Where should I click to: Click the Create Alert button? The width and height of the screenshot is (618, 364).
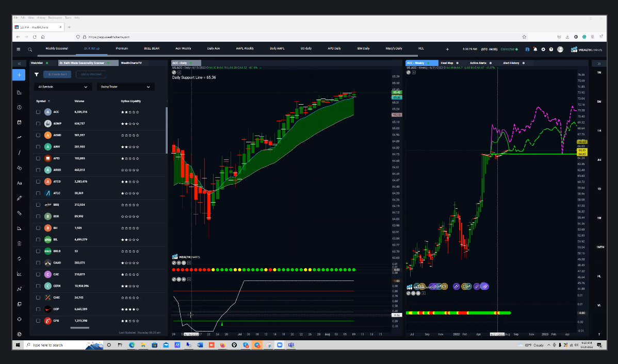coord(58,74)
